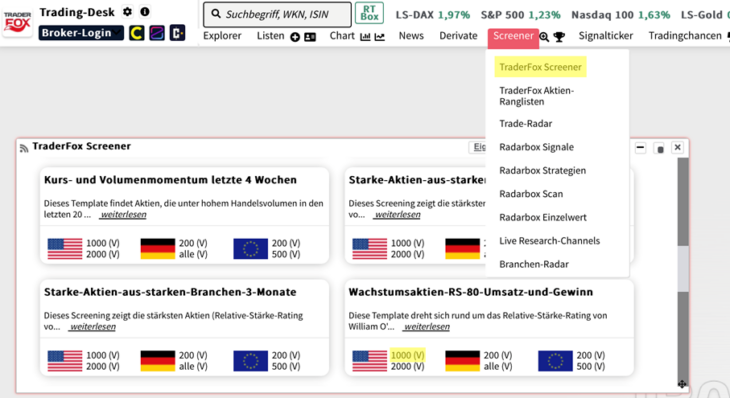730x398 pixels.
Task: Select EU 500 (V) in Wachstumsaktien card
Action: (591, 366)
